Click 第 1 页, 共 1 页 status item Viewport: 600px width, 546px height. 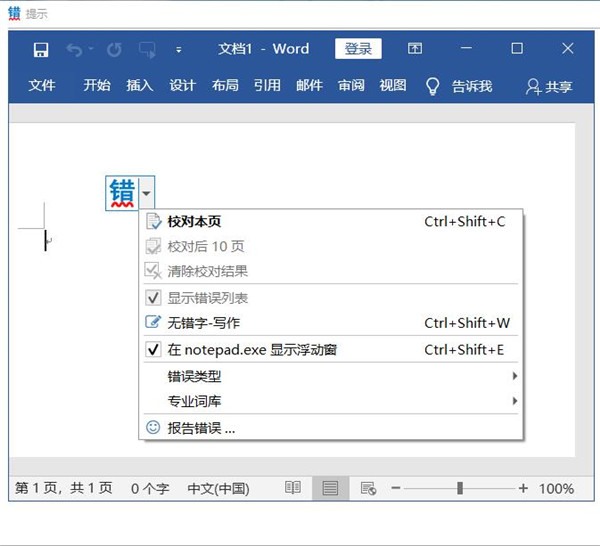[x=64, y=488]
